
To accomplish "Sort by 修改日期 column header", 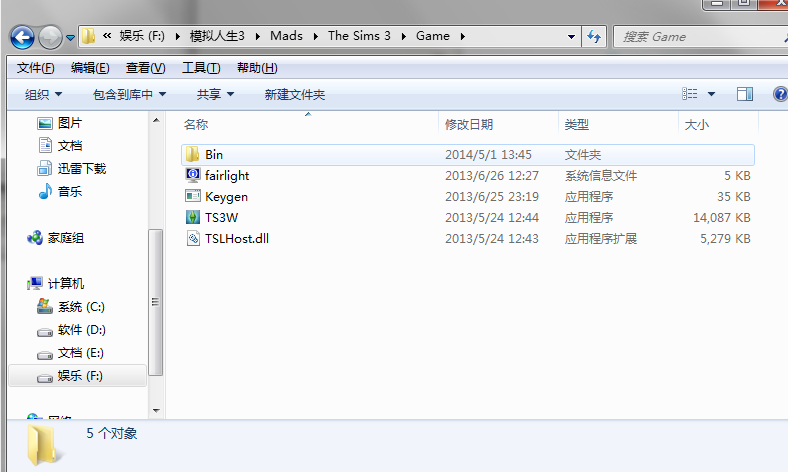I will tap(469, 124).
